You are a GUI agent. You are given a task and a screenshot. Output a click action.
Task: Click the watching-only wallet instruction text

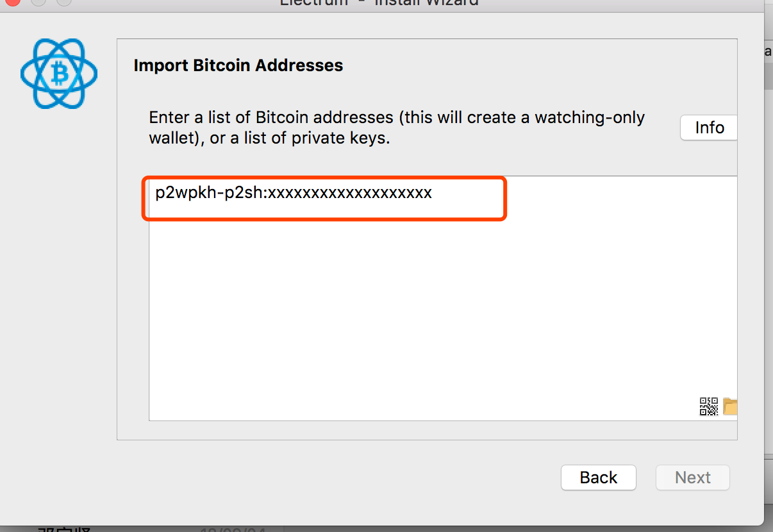point(397,128)
